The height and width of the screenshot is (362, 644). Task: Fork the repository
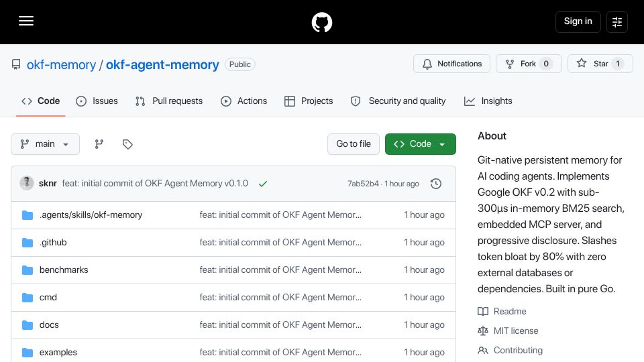click(x=529, y=64)
